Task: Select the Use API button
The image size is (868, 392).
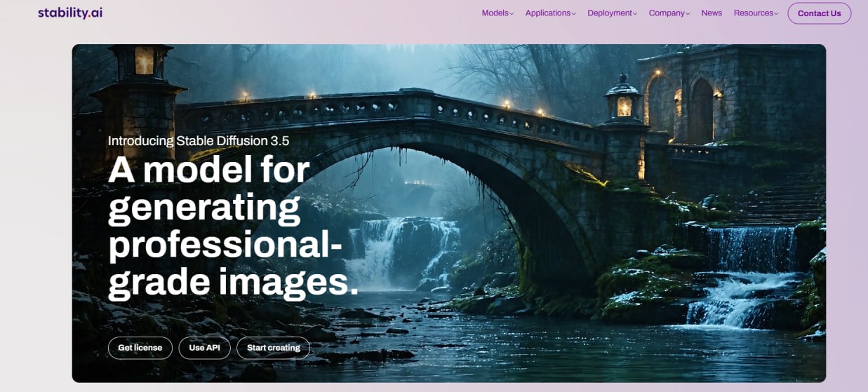Action: 204,348
